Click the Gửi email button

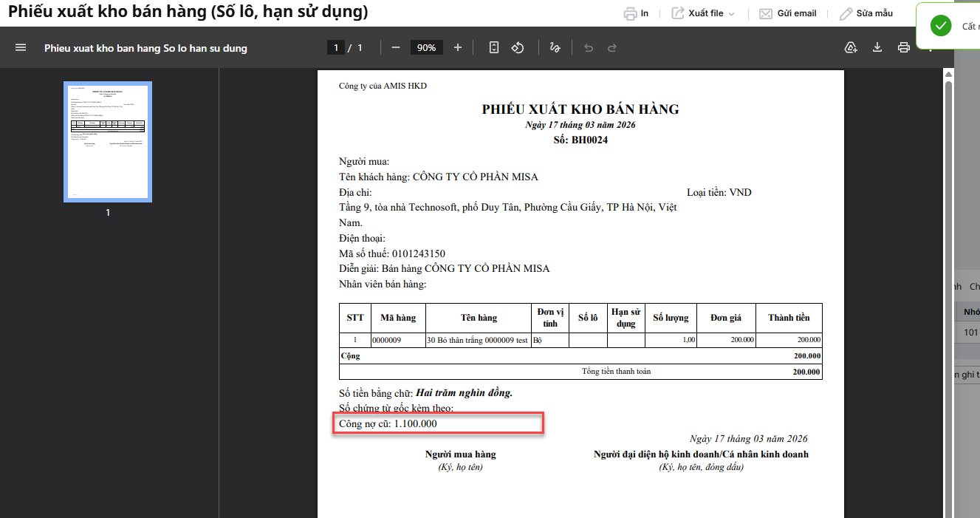coord(788,13)
